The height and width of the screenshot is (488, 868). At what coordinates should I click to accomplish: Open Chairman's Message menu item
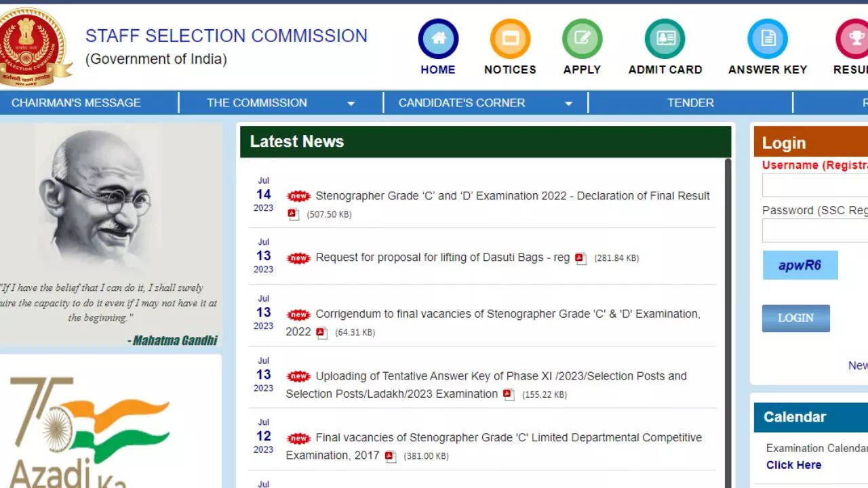[76, 103]
